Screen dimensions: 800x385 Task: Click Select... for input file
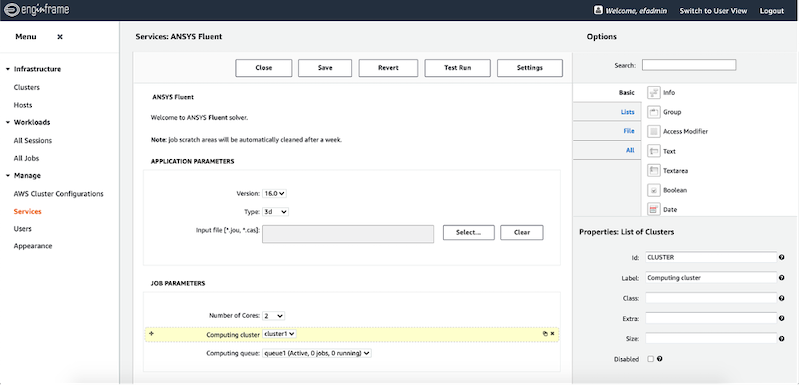coord(468,232)
